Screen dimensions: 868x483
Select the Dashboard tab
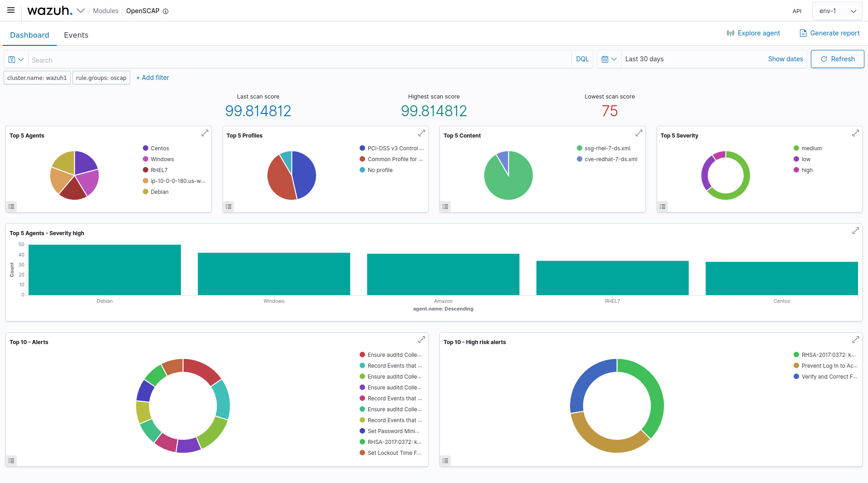coord(29,35)
